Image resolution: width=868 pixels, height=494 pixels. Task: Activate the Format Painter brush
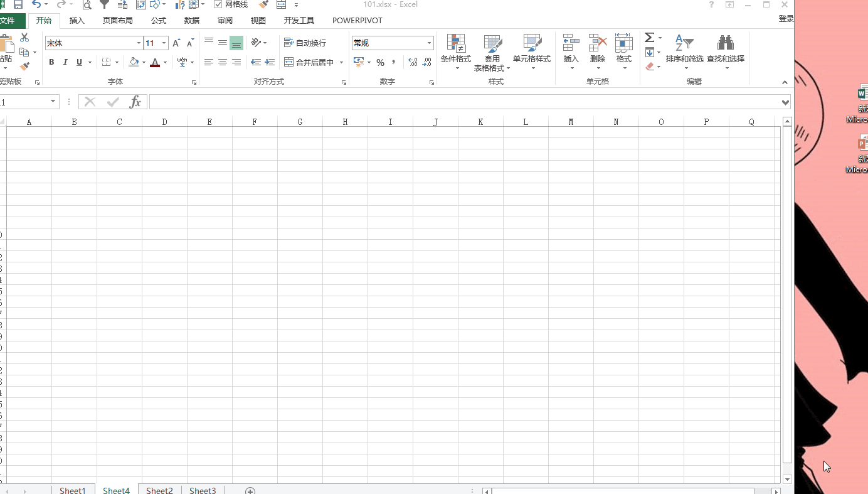pos(24,66)
